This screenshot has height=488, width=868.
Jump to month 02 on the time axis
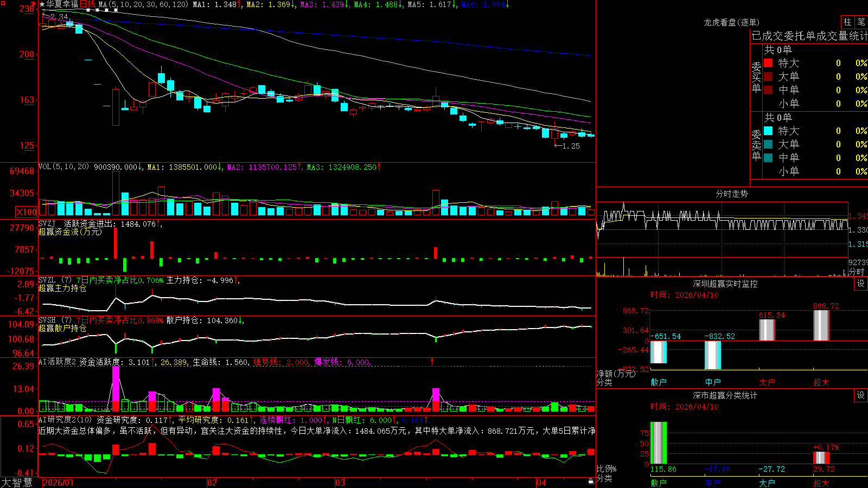(x=212, y=483)
